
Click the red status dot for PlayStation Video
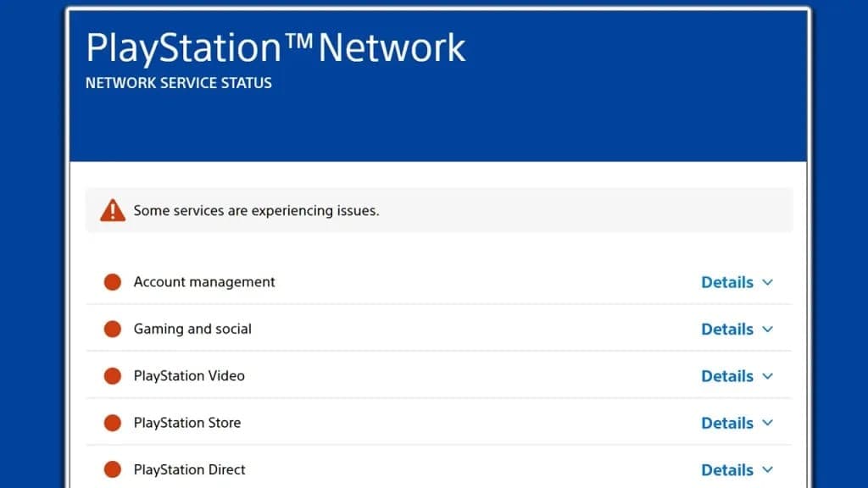(113, 375)
